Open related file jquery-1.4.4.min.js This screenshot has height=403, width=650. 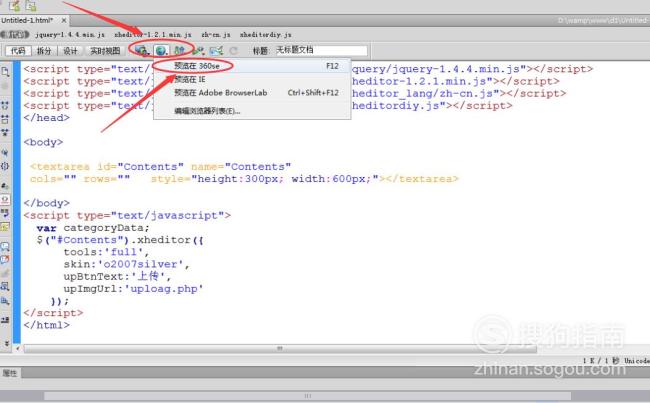(70, 34)
